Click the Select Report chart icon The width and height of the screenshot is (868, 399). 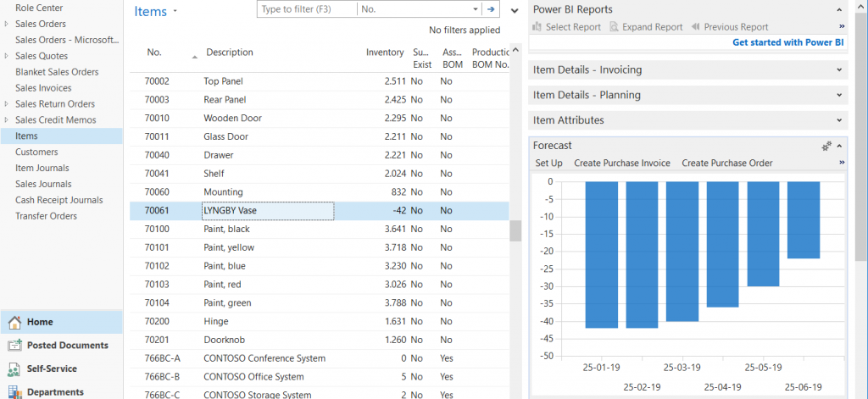pos(537,27)
